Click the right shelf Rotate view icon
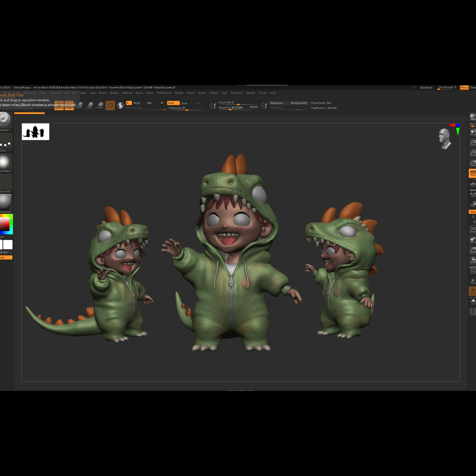 coord(473,260)
